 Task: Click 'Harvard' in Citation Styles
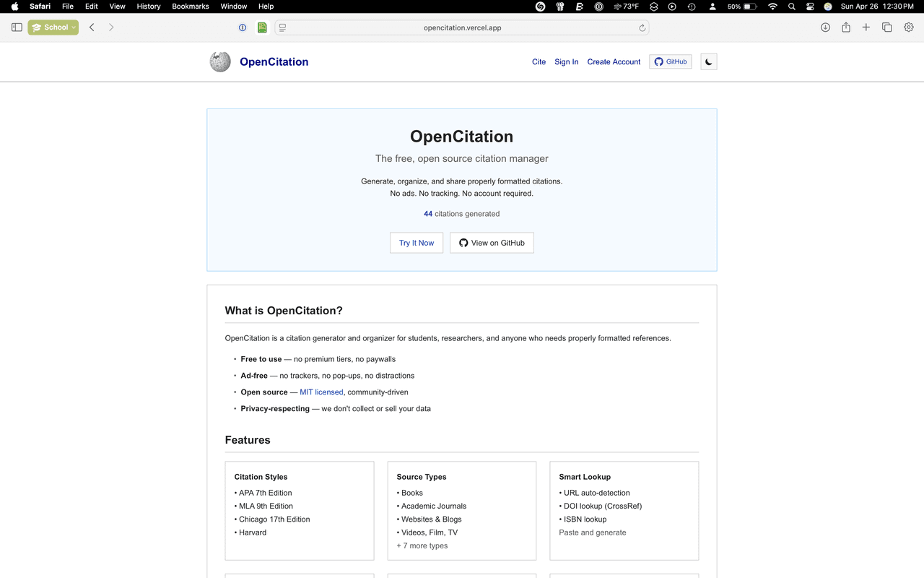coord(253,532)
